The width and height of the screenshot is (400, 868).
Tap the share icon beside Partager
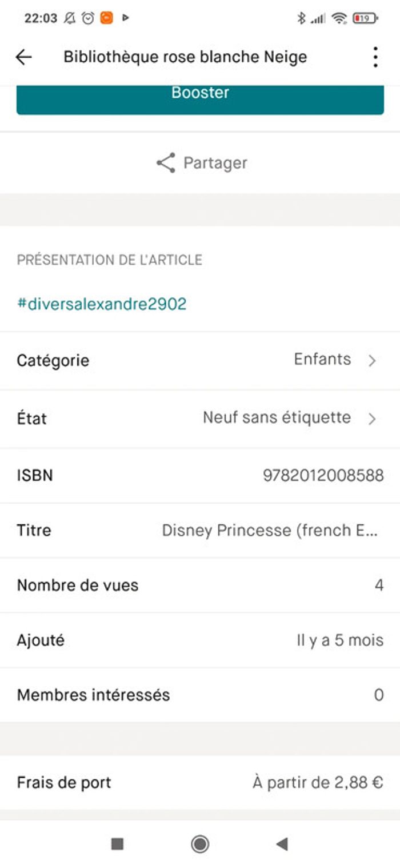point(166,163)
